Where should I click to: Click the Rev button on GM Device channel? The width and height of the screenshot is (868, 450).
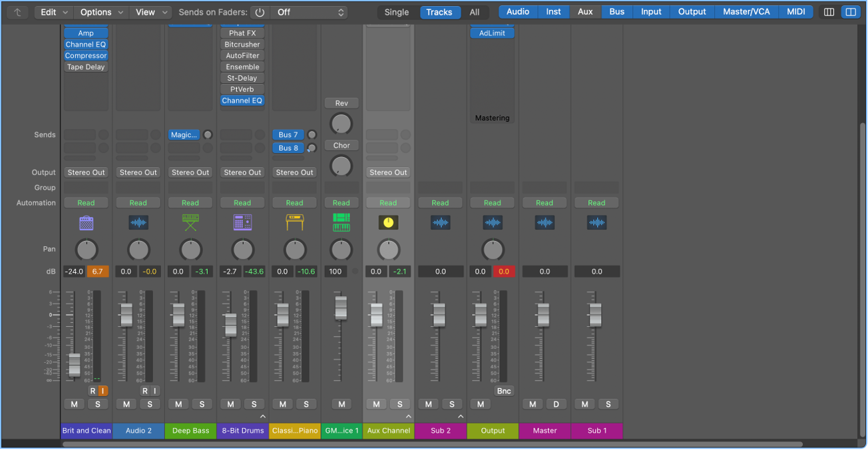point(341,103)
